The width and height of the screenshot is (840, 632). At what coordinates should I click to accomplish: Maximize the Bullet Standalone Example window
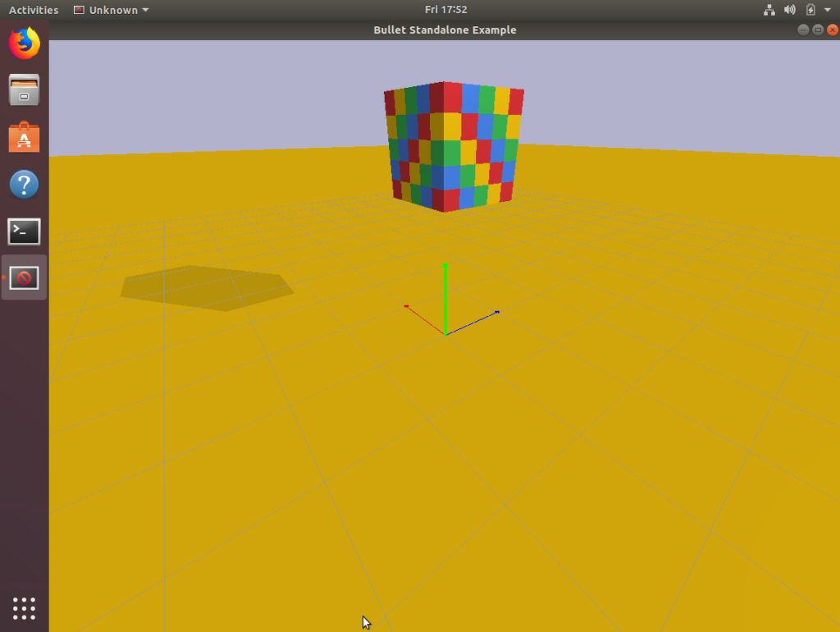[x=818, y=30]
